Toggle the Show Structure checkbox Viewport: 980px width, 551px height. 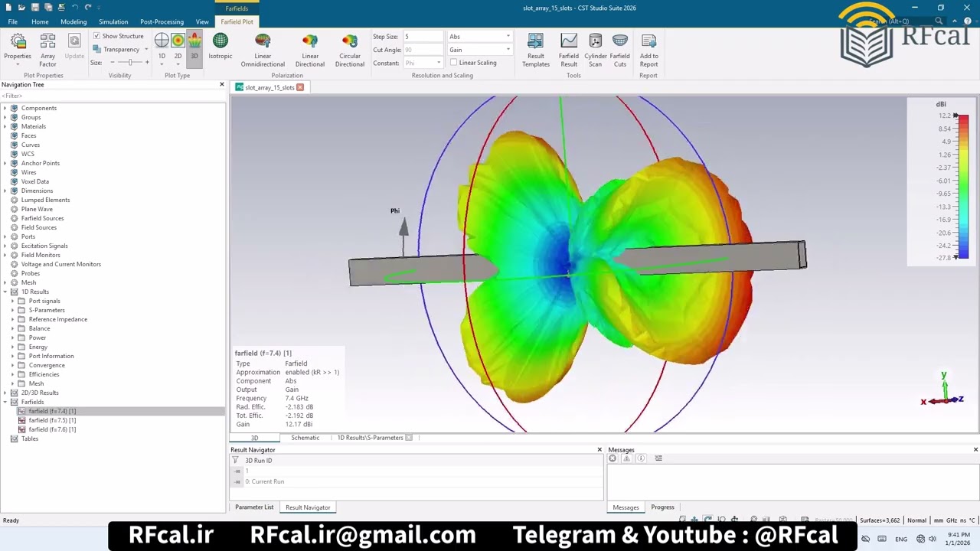click(x=96, y=36)
